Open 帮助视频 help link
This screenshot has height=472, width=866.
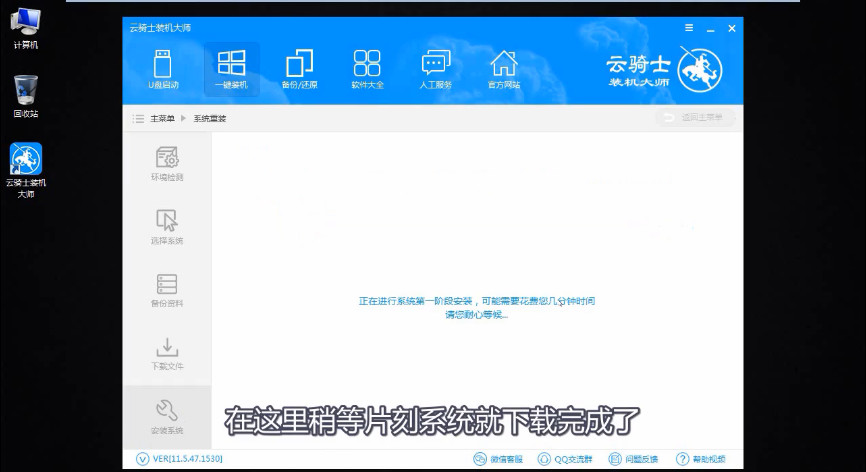[701, 459]
